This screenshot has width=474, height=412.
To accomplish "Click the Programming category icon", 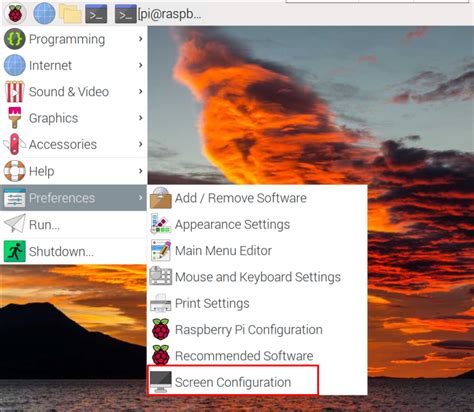I will [x=14, y=39].
